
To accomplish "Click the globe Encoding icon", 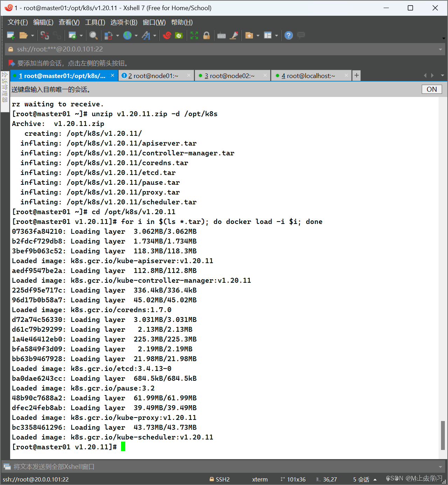I will pyautogui.click(x=127, y=35).
